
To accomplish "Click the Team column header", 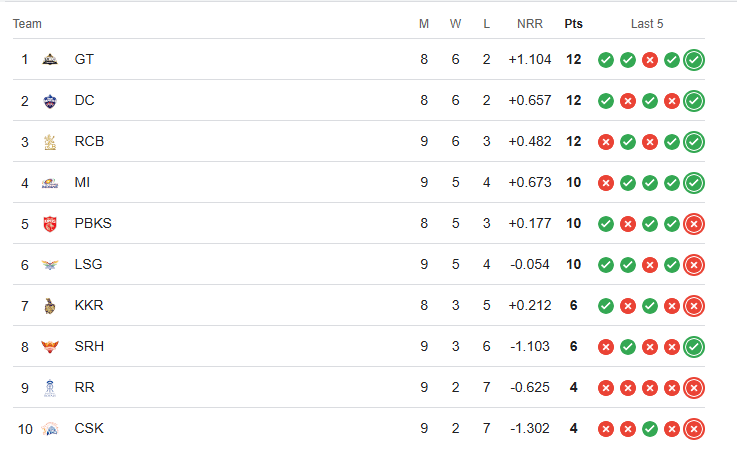I will tap(27, 24).
